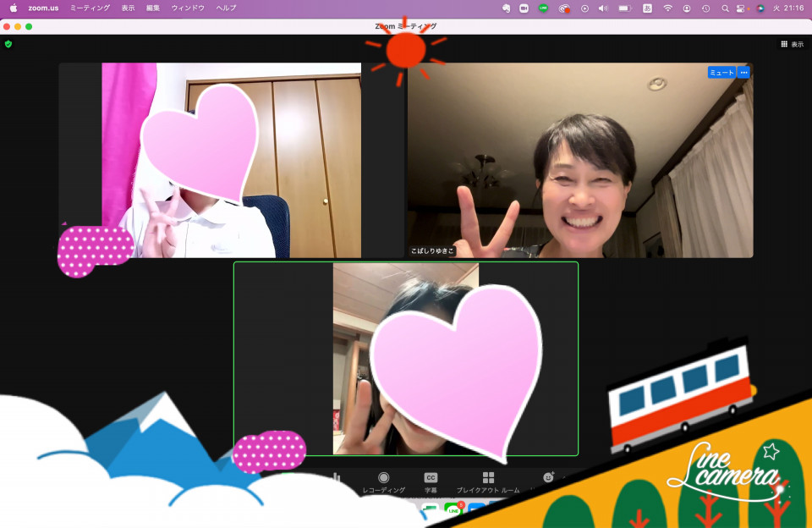Screen dimensions: 812x528
Task: Open the ウィンドウ menu
Action: click(x=187, y=8)
